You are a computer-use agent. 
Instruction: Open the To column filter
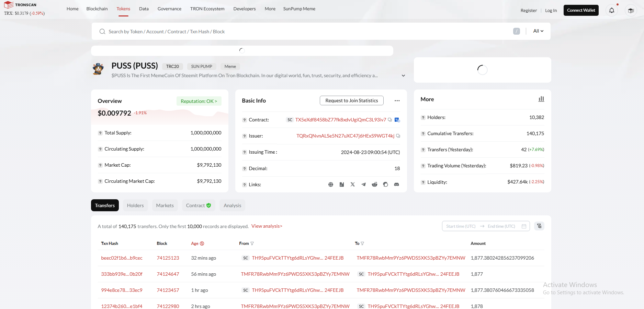(x=362, y=243)
